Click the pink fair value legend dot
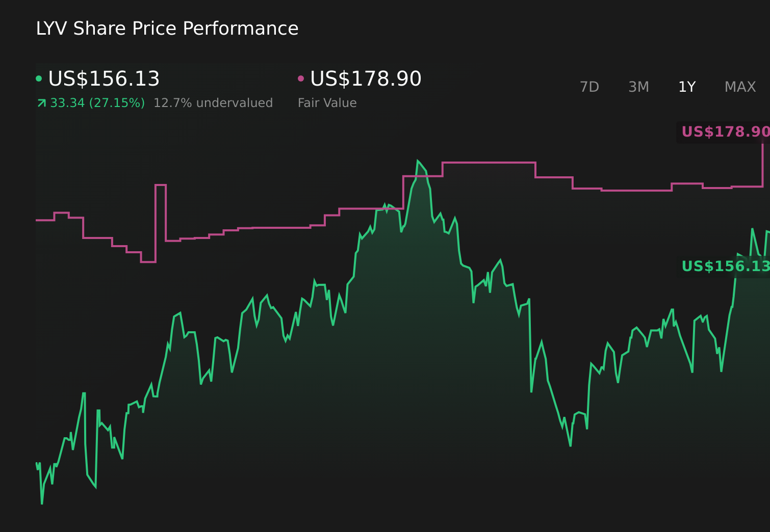 [301, 78]
